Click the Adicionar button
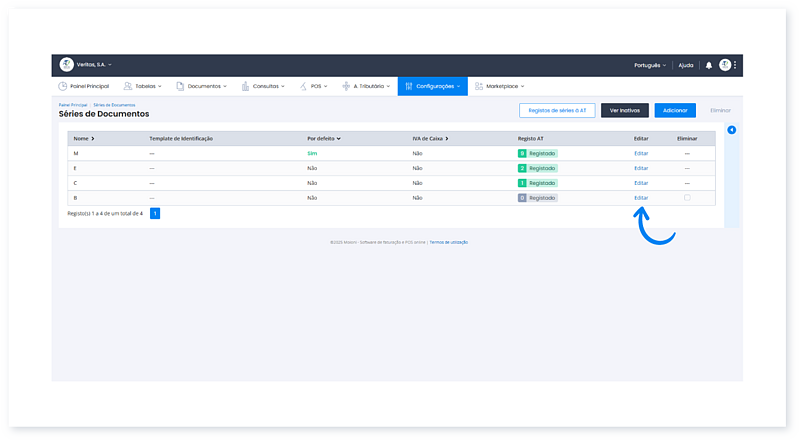This screenshot has width=800, height=441. coord(675,111)
